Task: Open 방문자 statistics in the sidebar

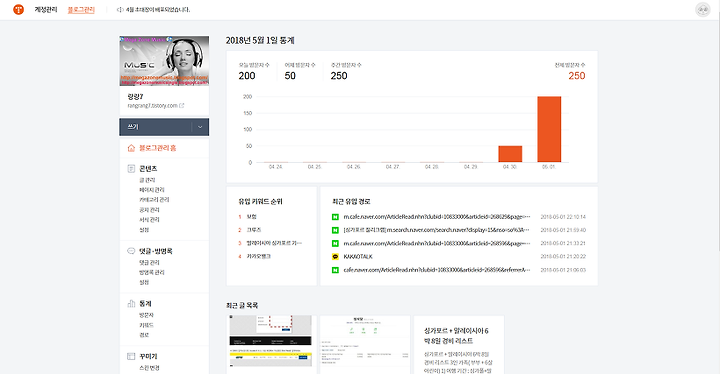Action: 146,315
